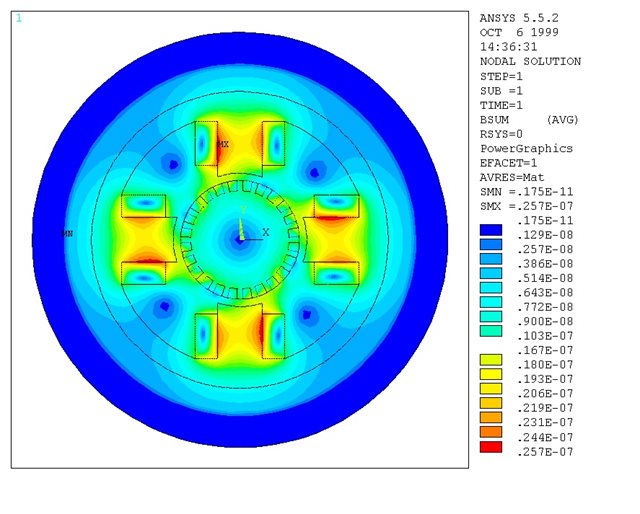Select legend swatch between .167E-07 and .180E-07
Viewport: 640px width, 514px height.
point(491,360)
